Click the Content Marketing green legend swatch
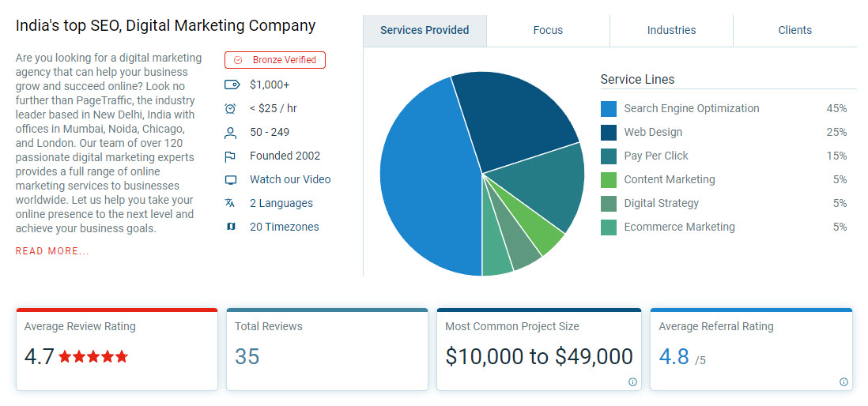Viewport: 868px width, 406px height. pos(608,180)
